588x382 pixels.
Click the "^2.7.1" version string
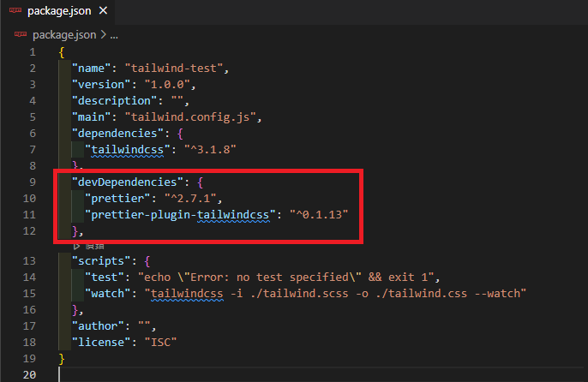(190, 199)
